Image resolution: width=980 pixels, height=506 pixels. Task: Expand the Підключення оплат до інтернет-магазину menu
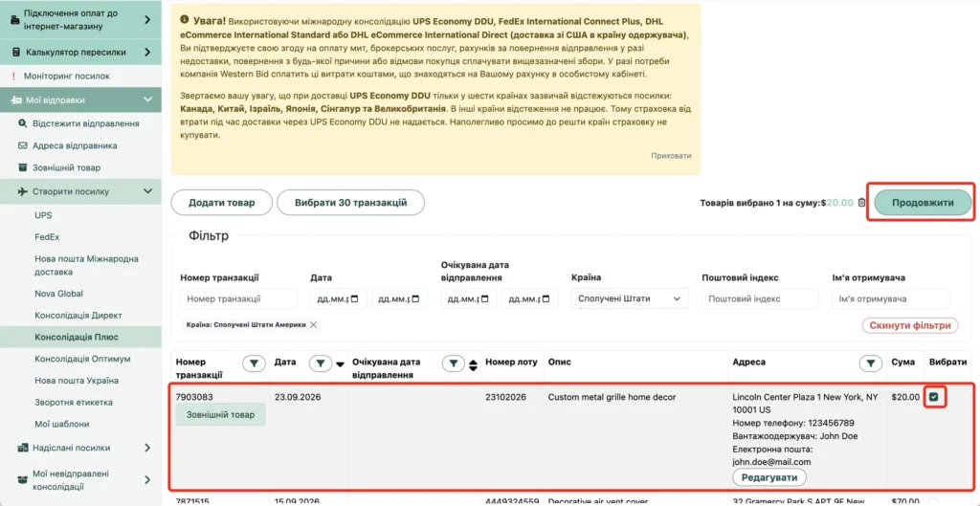pyautogui.click(x=146, y=19)
